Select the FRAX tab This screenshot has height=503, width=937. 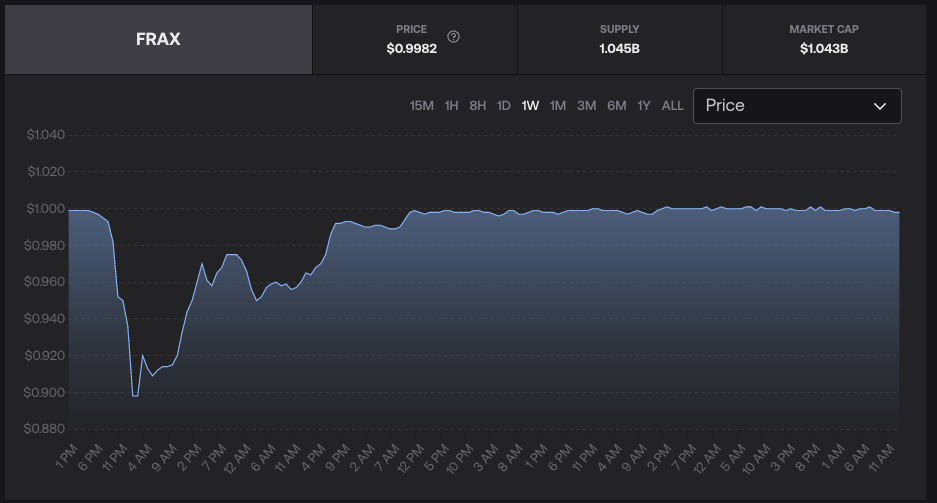[158, 40]
